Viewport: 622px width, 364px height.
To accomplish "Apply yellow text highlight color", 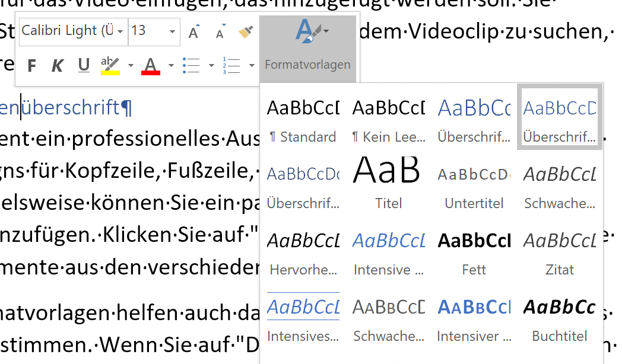I will (110, 65).
